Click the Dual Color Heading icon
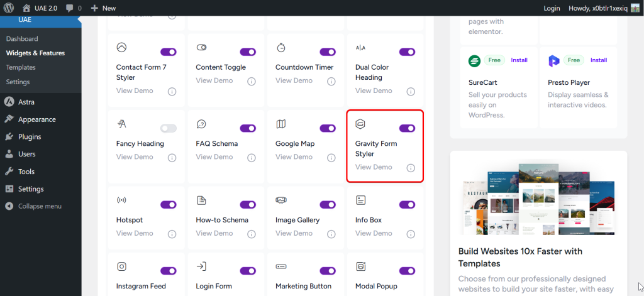Image resolution: width=644 pixels, height=296 pixels. tap(360, 48)
